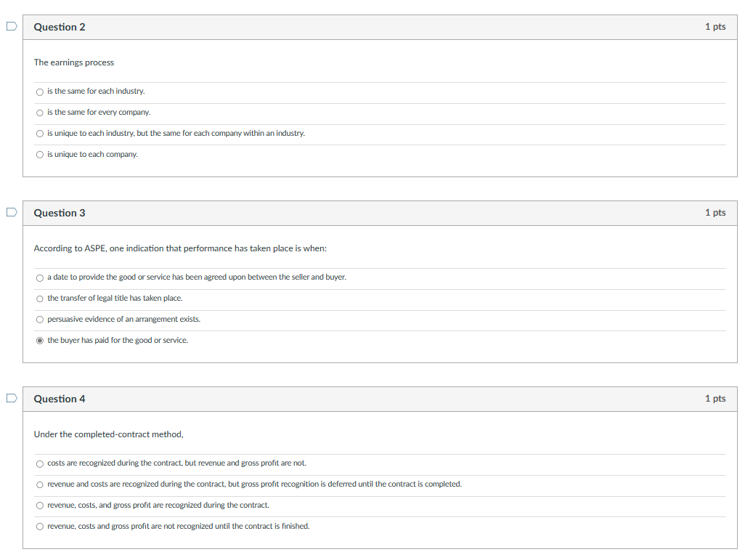
Task: Click the Question 3 heading
Action: coord(60,213)
